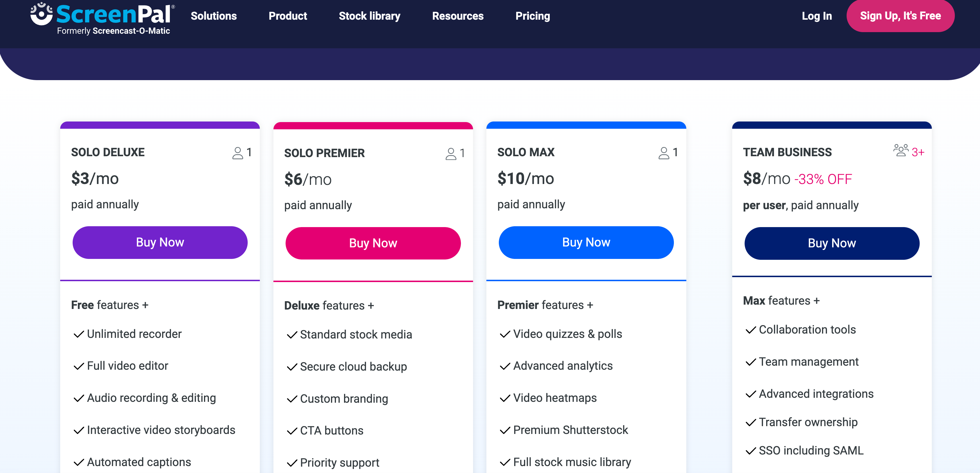Click the Sign Up, It's Free button
The width and height of the screenshot is (980, 473).
tap(900, 16)
